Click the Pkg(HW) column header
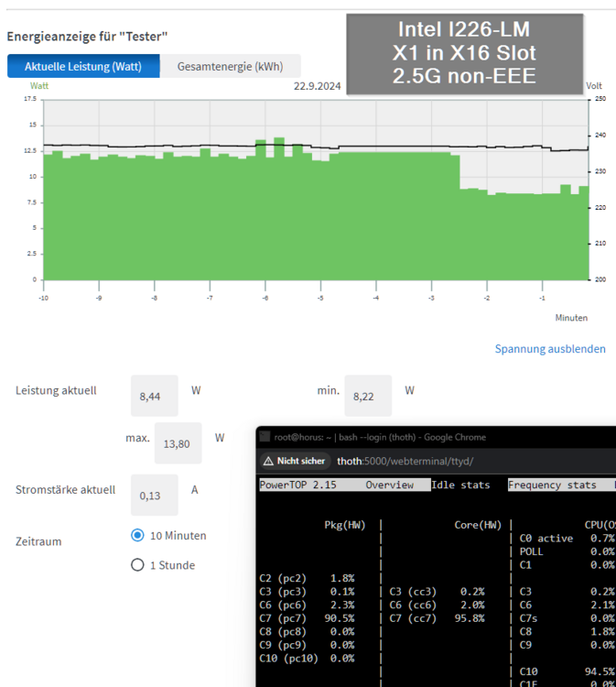This screenshot has height=687, width=616. 344,525
